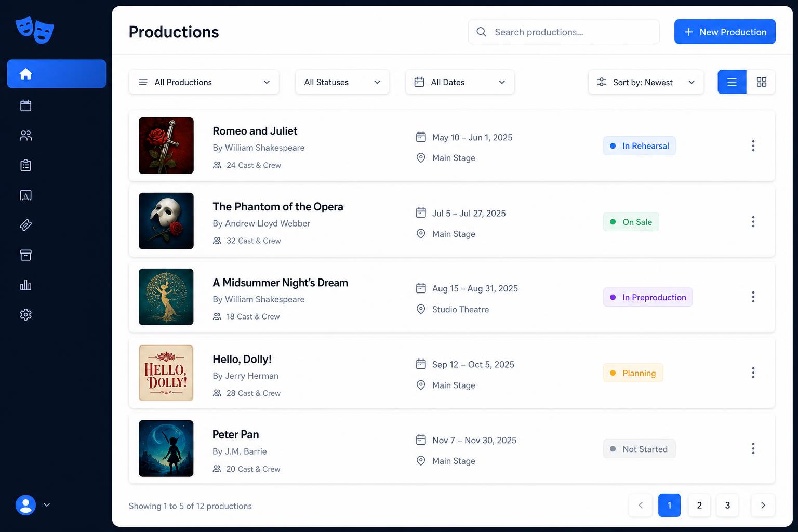Open the bar chart icon in sidebar

(x=25, y=285)
